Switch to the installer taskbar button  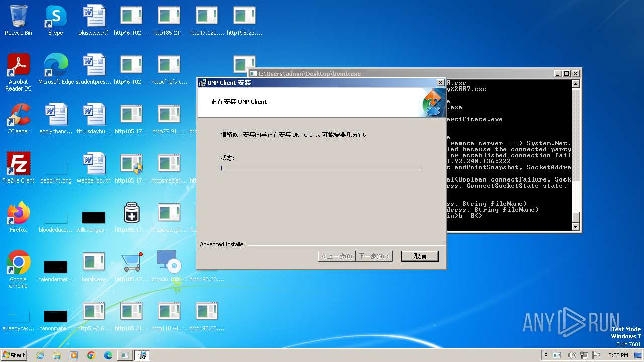[x=142, y=355]
